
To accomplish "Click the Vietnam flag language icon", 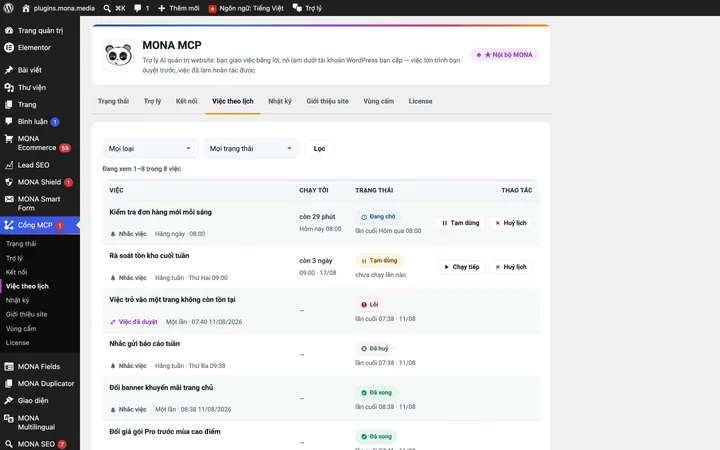I will pos(212,8).
